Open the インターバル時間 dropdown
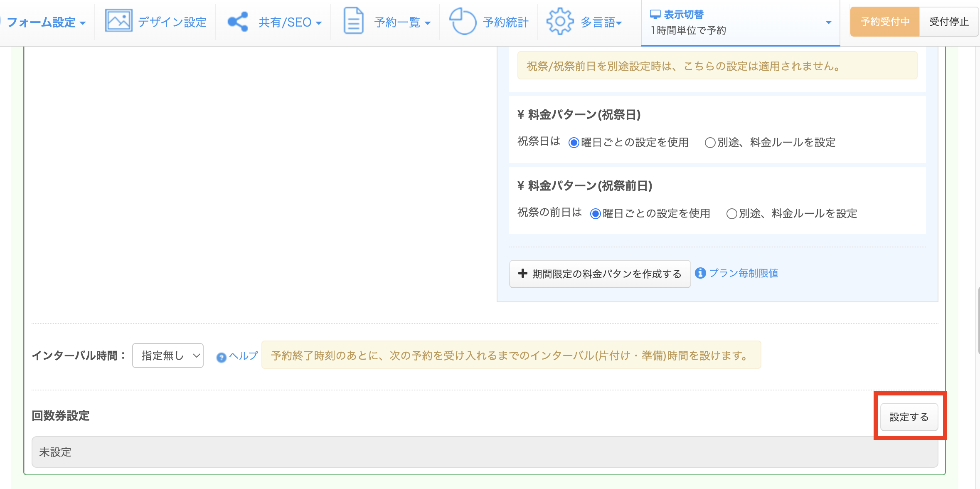The width and height of the screenshot is (980, 489). pos(168,356)
